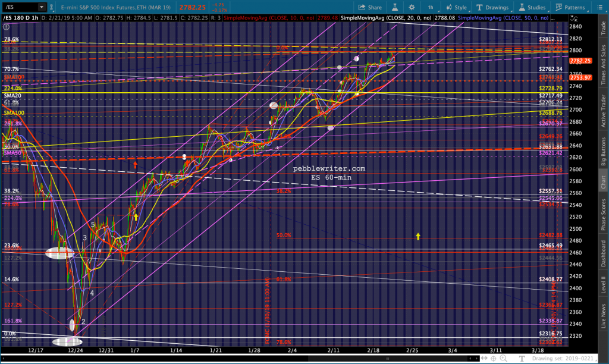Click the $2688.76 level label
The height and width of the screenshot is (364, 609).
pyautogui.click(x=551, y=112)
